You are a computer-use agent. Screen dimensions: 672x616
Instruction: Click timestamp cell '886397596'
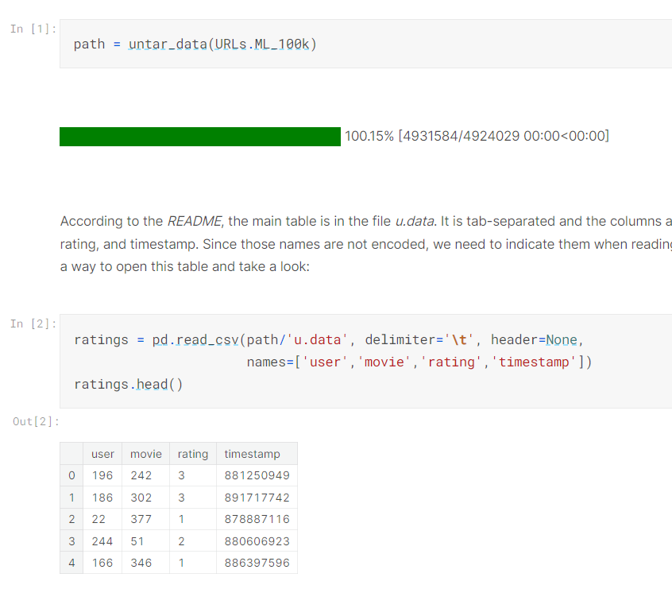257,563
